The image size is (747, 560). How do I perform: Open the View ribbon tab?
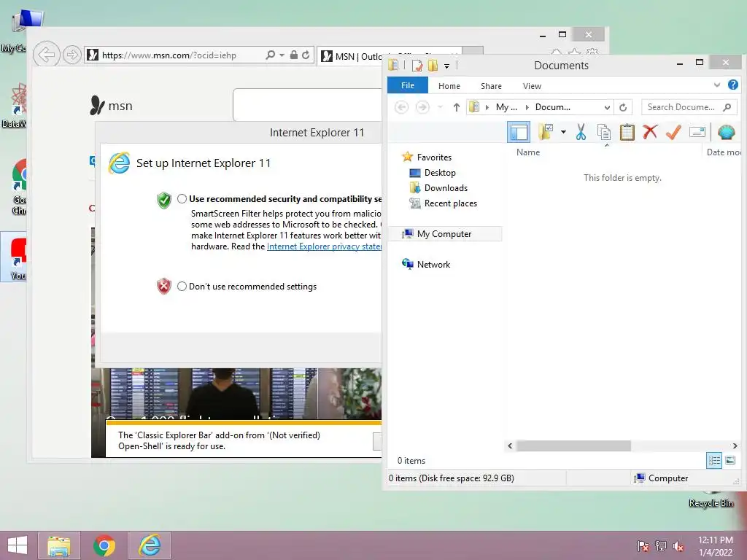pyautogui.click(x=532, y=86)
